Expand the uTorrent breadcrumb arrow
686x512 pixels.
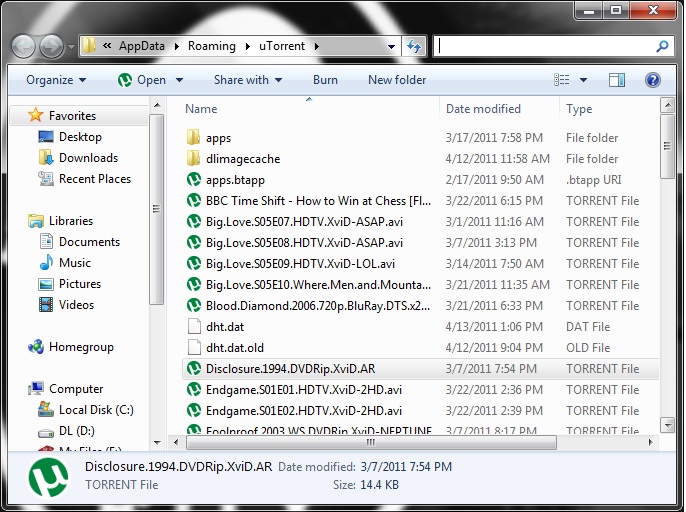[316, 46]
